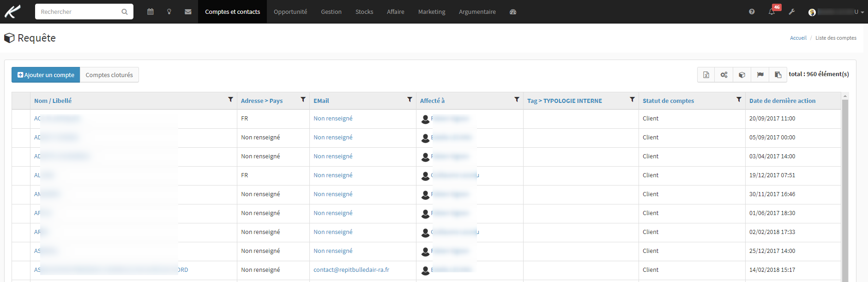The width and height of the screenshot is (868, 282).
Task: Click user icon in 14/02/2018 15:17 row
Action: 425,270
